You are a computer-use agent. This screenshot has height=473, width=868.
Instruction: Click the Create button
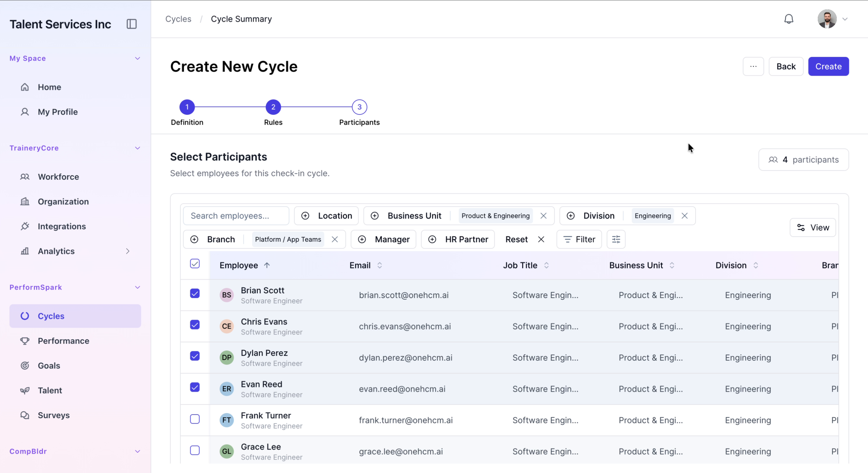[x=828, y=66]
